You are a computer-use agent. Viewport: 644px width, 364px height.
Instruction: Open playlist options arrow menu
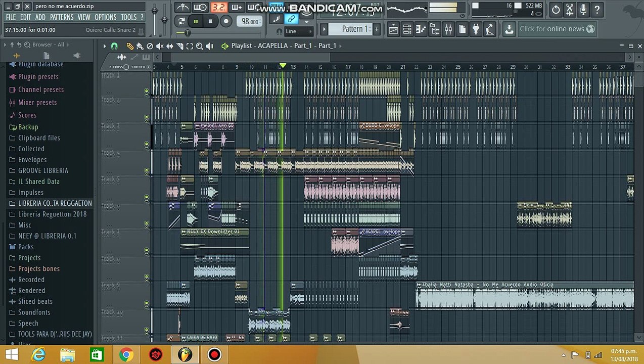tap(105, 46)
